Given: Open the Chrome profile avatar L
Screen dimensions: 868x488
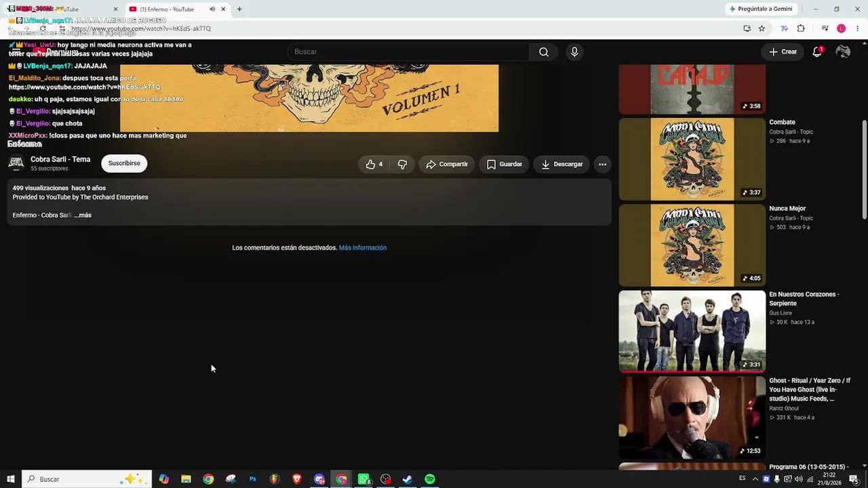Looking at the screenshot, I should tap(842, 28).
